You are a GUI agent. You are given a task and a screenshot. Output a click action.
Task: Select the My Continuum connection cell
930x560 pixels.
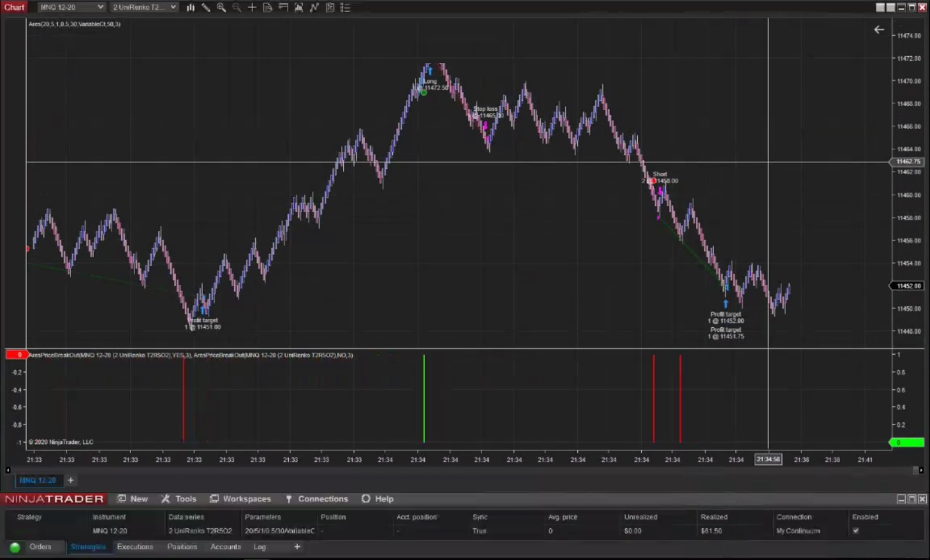[798, 531]
